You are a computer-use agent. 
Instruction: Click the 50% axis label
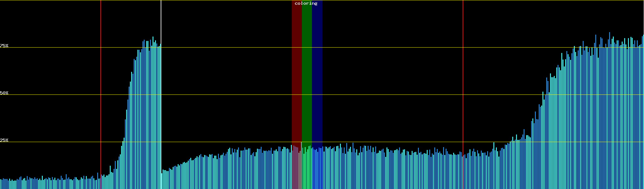(4, 93)
